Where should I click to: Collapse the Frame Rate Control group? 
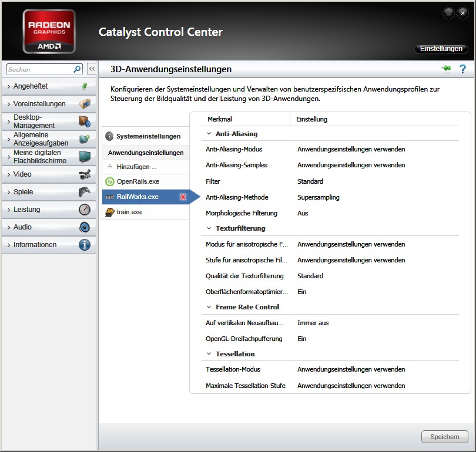point(209,307)
